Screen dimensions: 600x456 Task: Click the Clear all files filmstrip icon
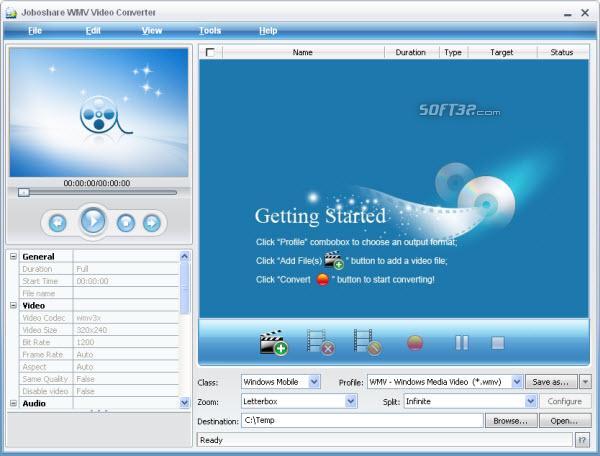click(367, 342)
